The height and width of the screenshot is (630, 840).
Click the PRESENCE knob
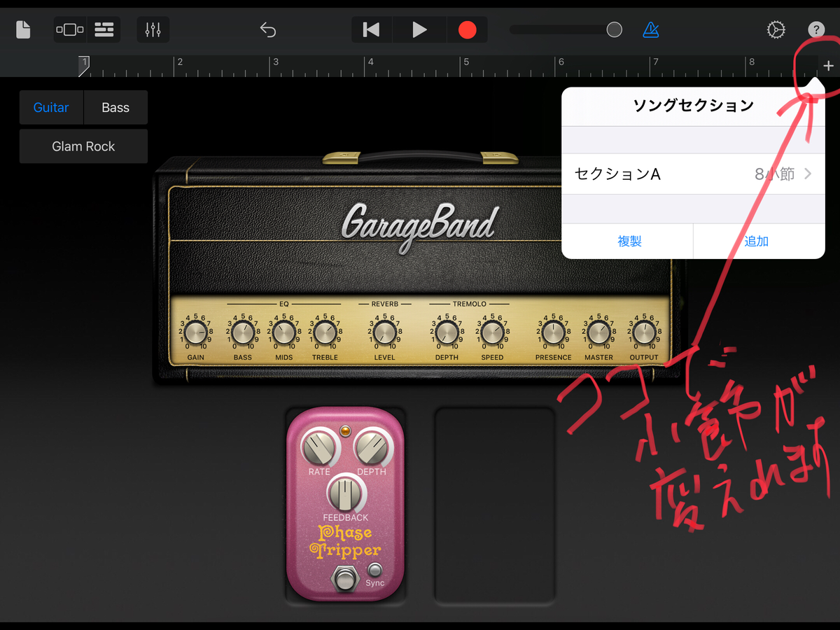(553, 332)
